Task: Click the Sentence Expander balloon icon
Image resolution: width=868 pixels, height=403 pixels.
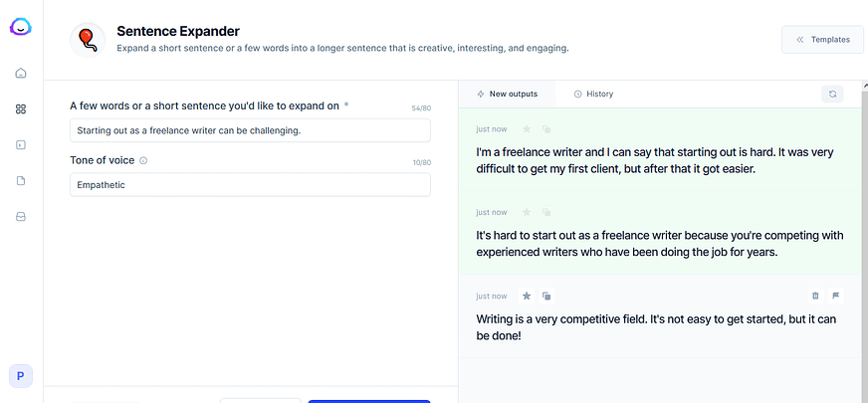Action: 88,39
